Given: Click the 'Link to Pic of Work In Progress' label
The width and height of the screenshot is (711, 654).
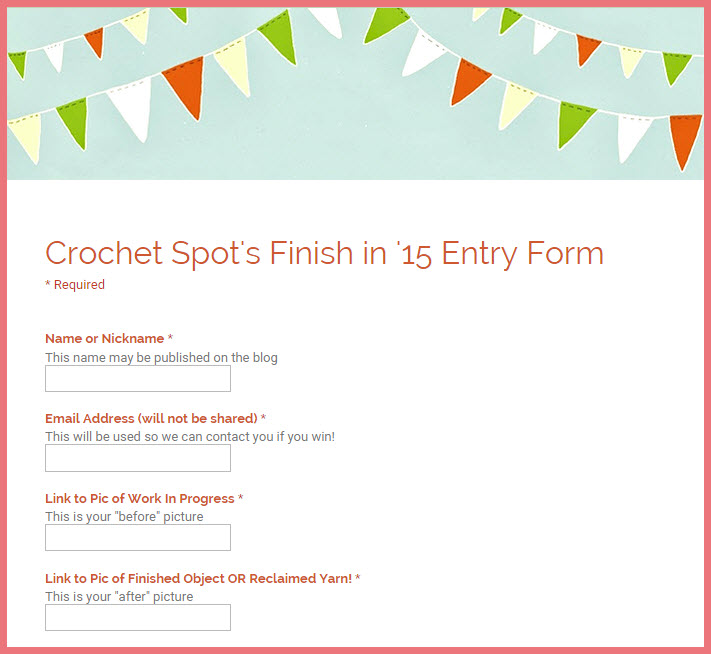Looking at the screenshot, I should tap(140, 498).
